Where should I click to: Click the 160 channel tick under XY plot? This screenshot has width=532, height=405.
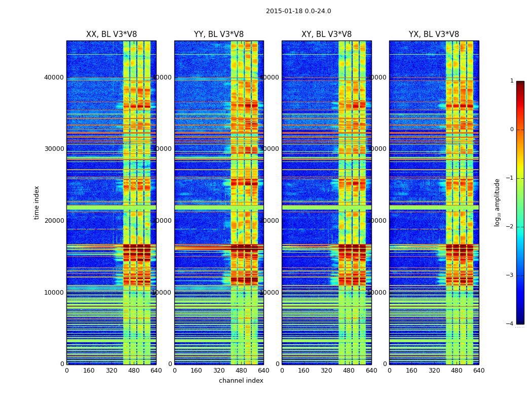[x=303, y=371]
